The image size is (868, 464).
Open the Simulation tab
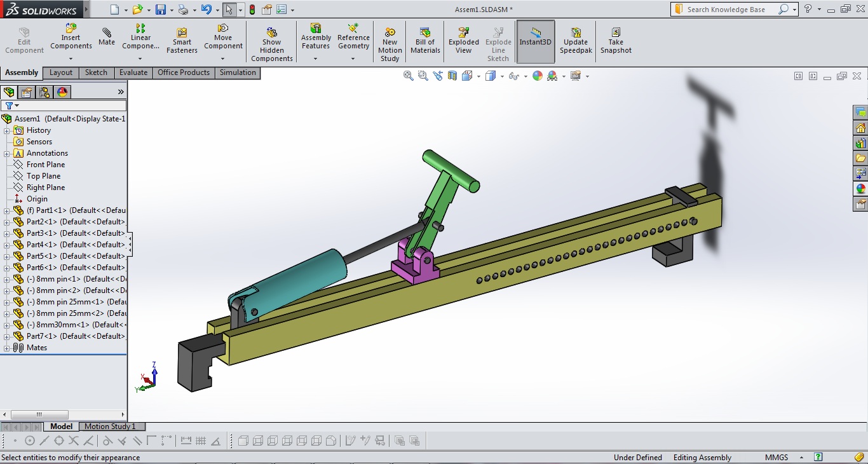point(238,72)
